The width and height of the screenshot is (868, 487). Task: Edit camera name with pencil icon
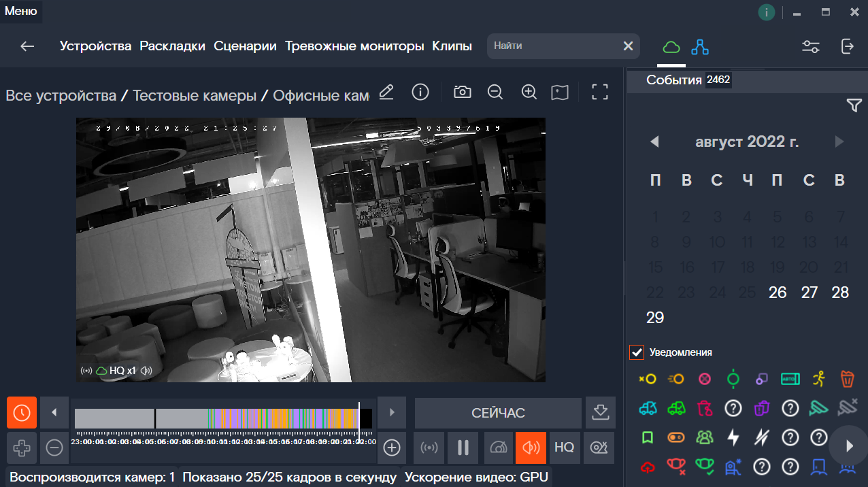386,92
